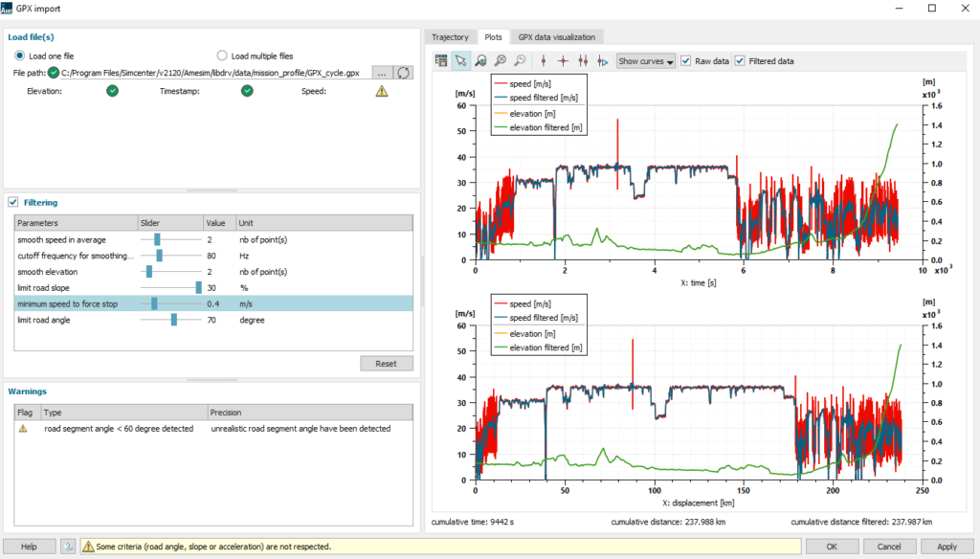Adjust the minimum speed to force stop slider
The image size is (980, 559).
[156, 303]
